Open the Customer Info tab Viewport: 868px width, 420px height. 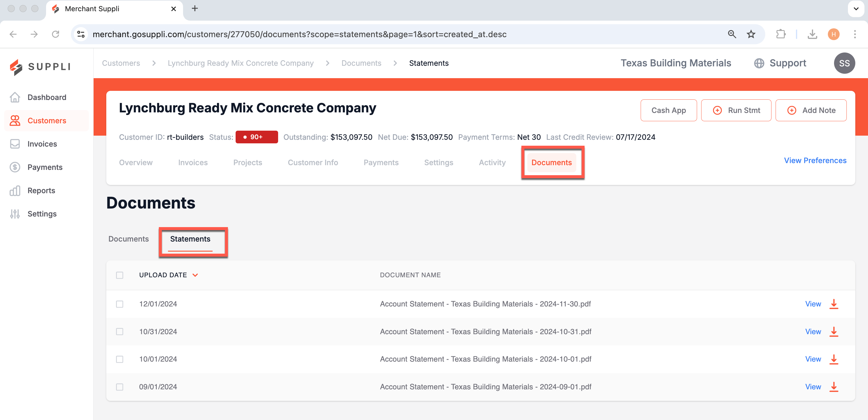pyautogui.click(x=313, y=163)
